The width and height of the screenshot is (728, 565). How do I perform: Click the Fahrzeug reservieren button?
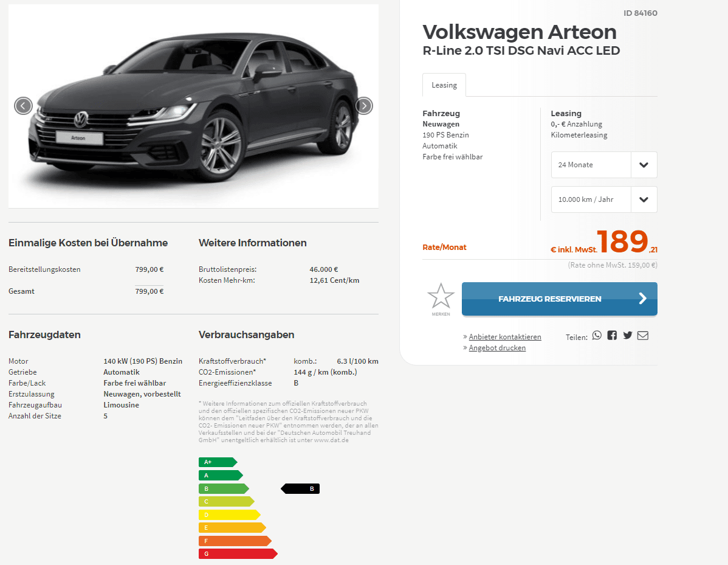click(x=560, y=299)
